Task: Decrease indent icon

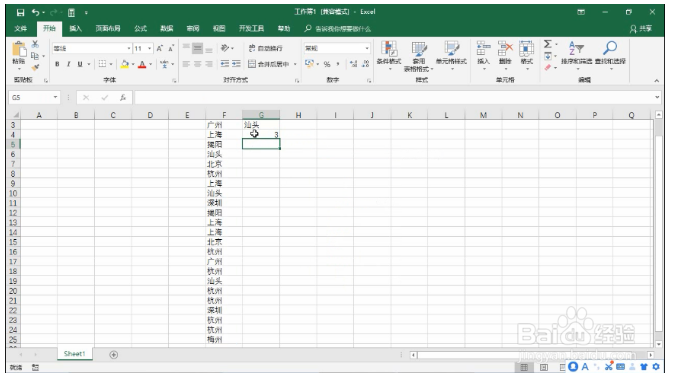Action: 225,64
